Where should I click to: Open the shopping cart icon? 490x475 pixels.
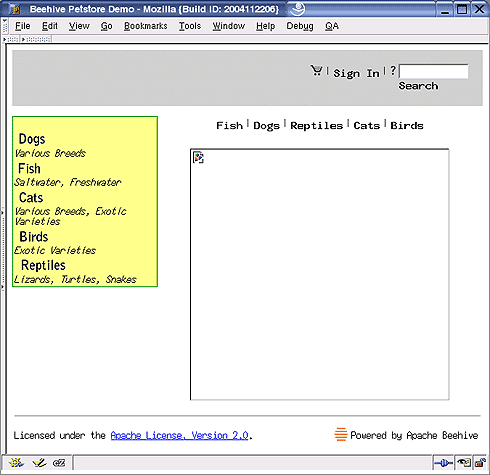[x=316, y=70]
